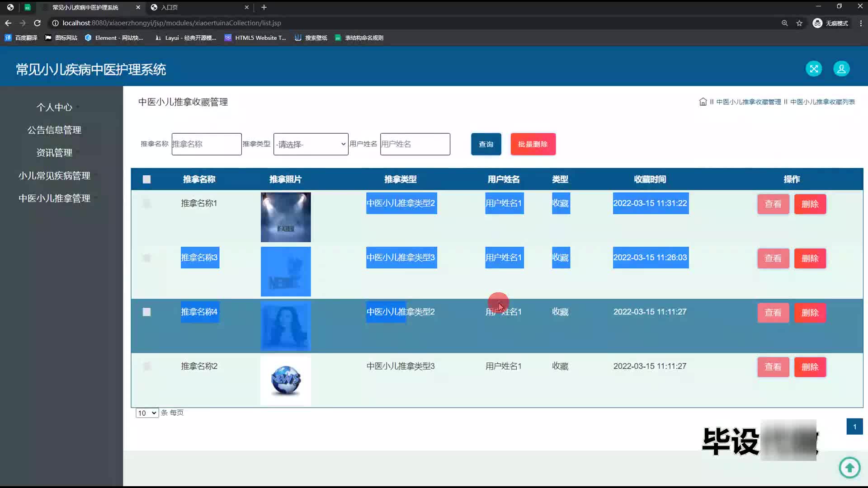Image resolution: width=868 pixels, height=488 pixels.
Task: Open a new browser tab with plus
Action: (x=264, y=7)
